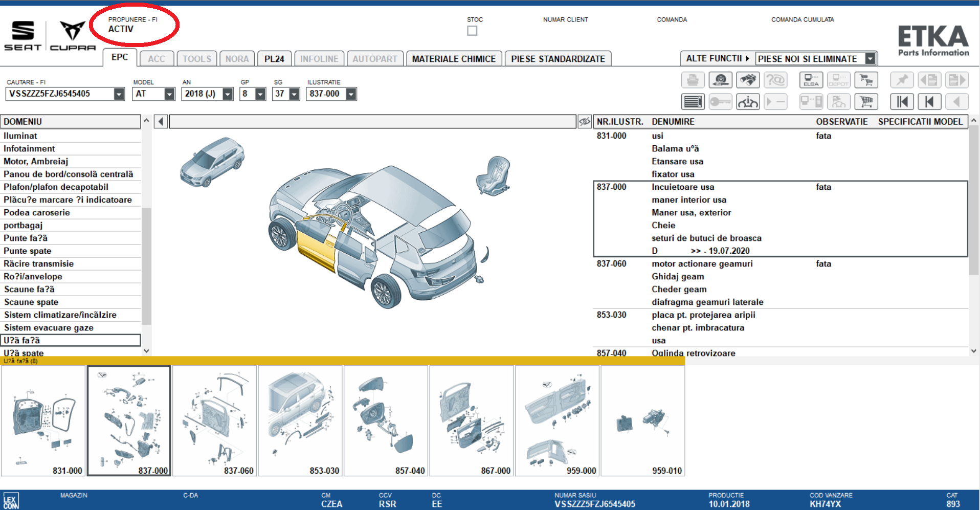980x510 pixels.
Task: Select Motor, Ambreiaj domain
Action: [70, 161]
